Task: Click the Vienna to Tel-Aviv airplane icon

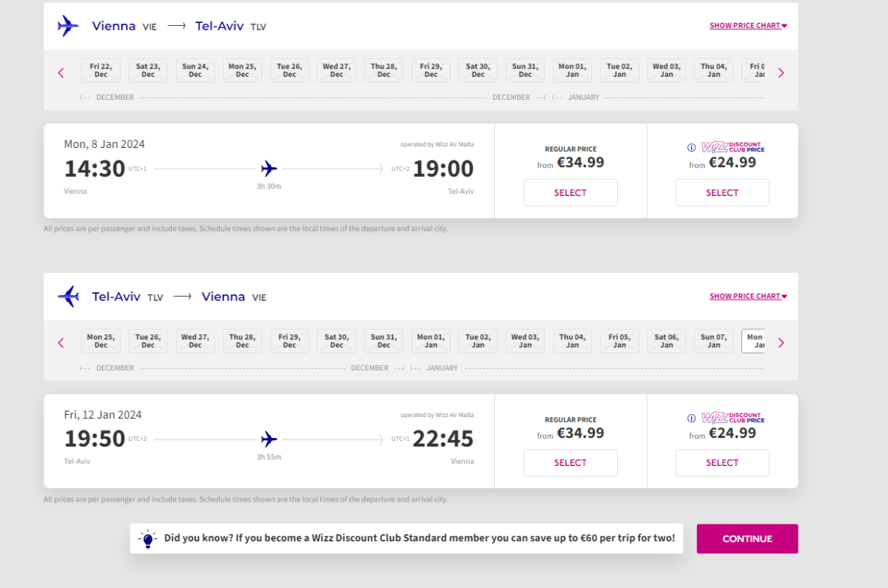Action: [x=68, y=26]
